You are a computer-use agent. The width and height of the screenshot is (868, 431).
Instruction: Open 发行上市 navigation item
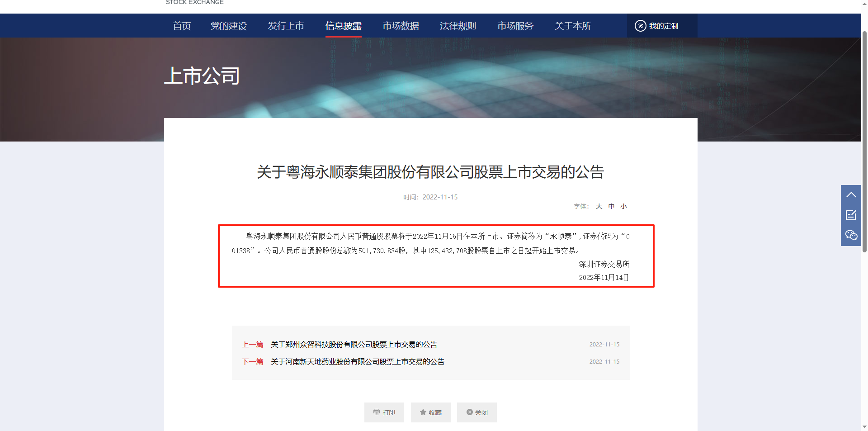coord(286,26)
